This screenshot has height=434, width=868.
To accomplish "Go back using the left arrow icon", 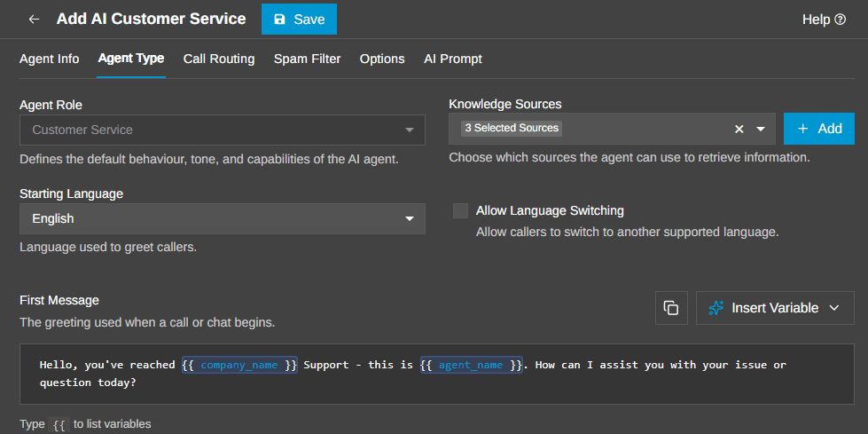I will [35, 20].
